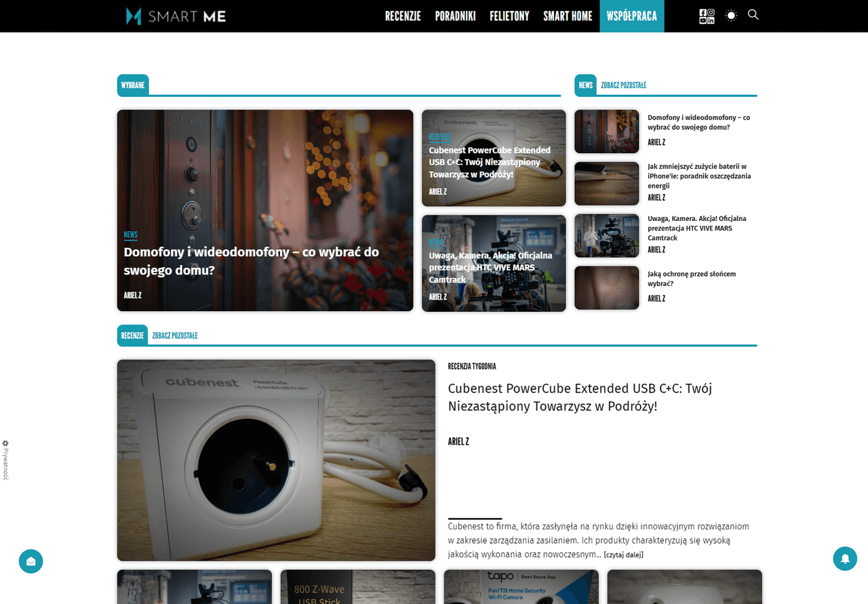Click the round envelope newsletter icon
The width and height of the screenshot is (868, 604).
click(x=31, y=561)
